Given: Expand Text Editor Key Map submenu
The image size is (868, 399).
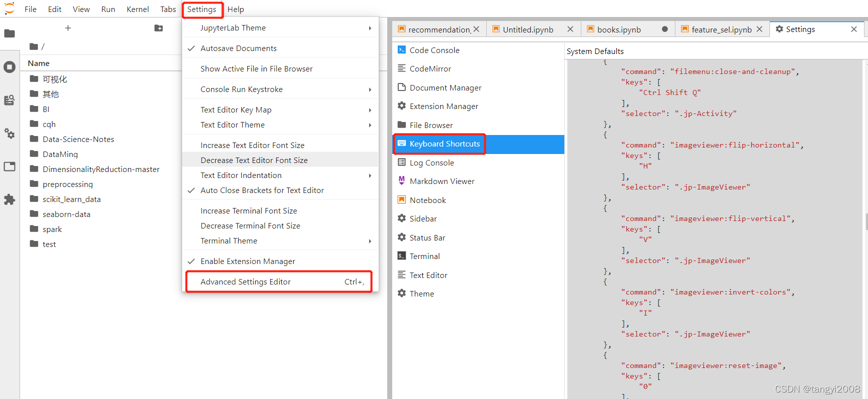Looking at the screenshot, I should [x=280, y=109].
